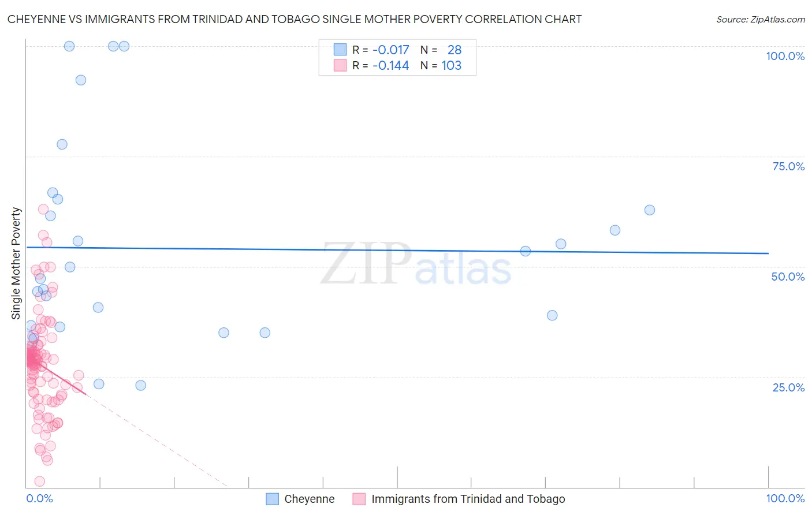Click the blue swatch beside R = -0.017
812x515 pixels.
pyautogui.click(x=340, y=50)
